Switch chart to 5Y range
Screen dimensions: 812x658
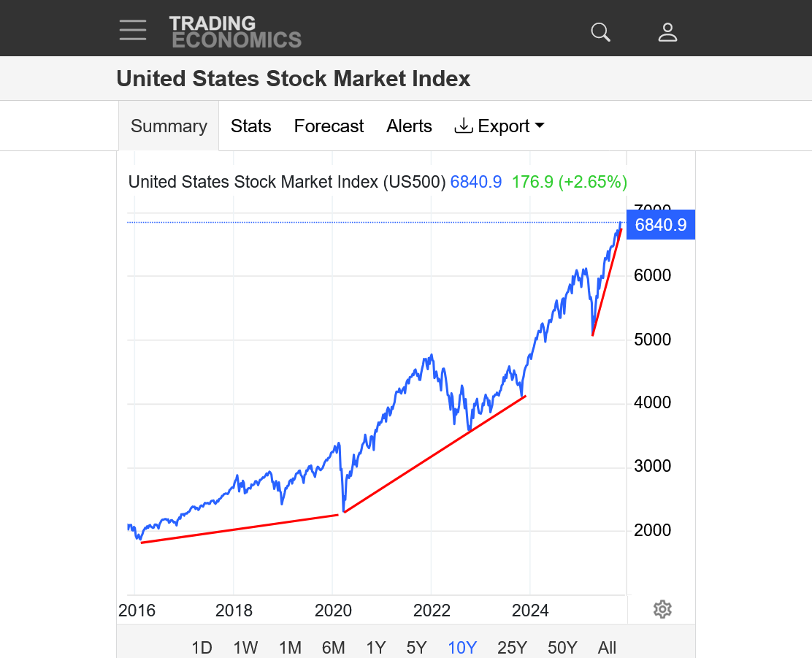click(x=416, y=647)
